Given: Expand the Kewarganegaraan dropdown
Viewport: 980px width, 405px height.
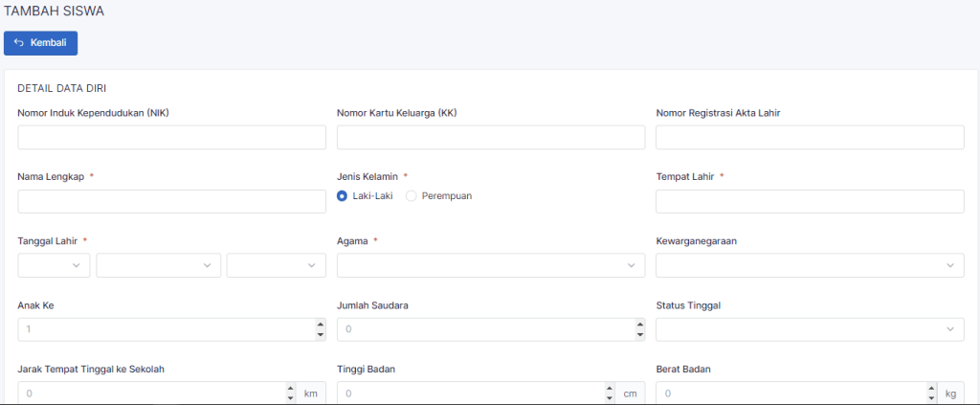Looking at the screenshot, I should (810, 265).
